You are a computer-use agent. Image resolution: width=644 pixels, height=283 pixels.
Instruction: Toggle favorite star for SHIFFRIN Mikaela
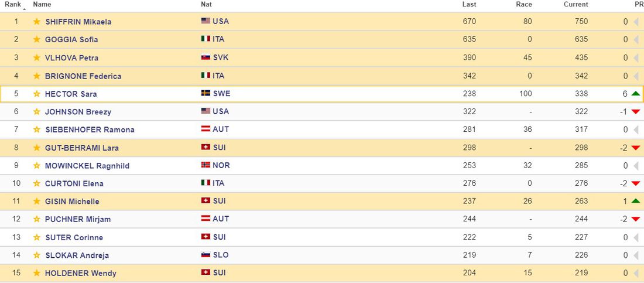click(37, 22)
